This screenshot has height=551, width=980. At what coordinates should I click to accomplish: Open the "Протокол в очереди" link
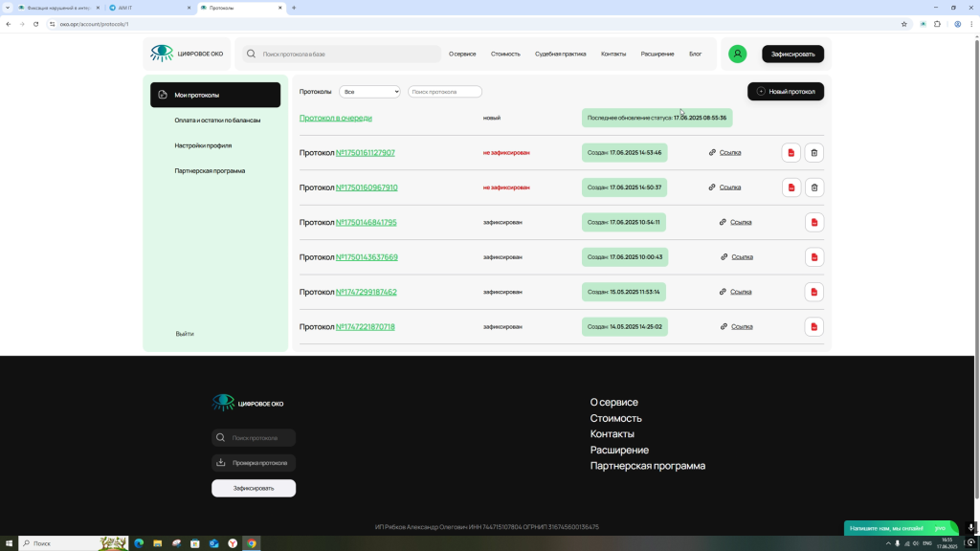pyautogui.click(x=335, y=118)
